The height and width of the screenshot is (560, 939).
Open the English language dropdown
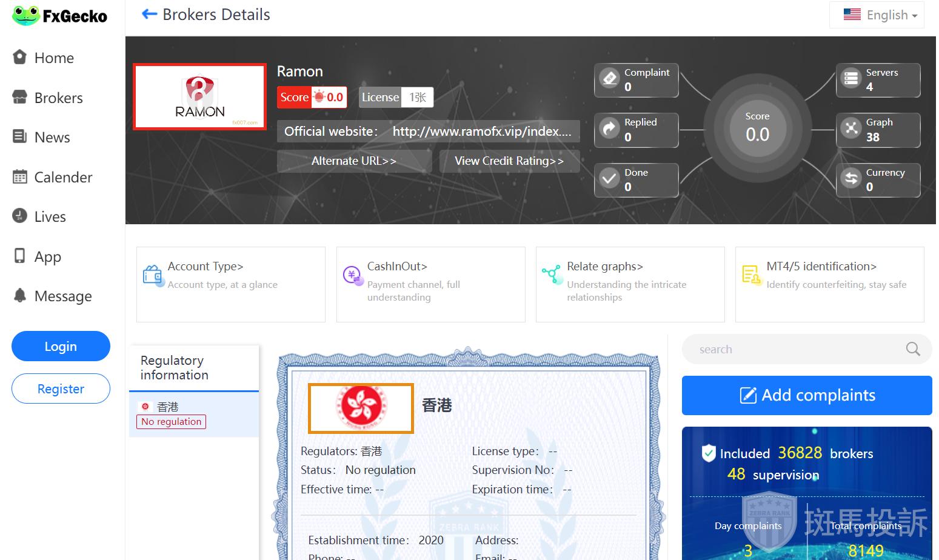tap(877, 15)
